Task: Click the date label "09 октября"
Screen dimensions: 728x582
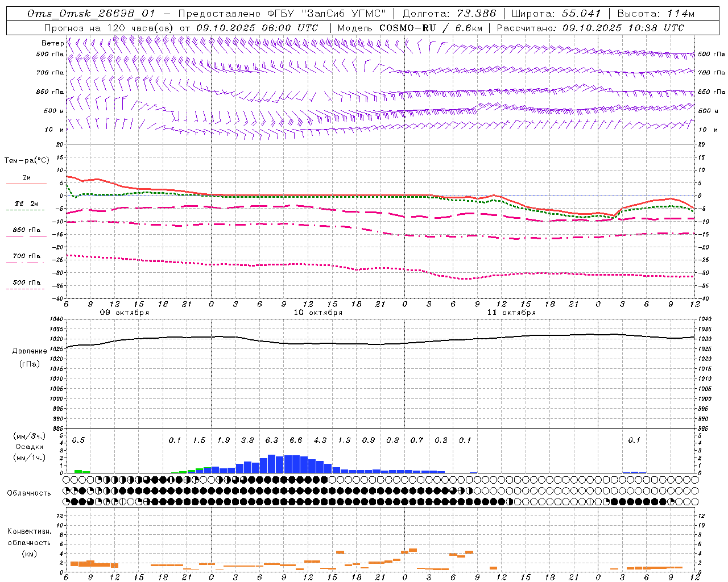Action: pyautogui.click(x=125, y=313)
